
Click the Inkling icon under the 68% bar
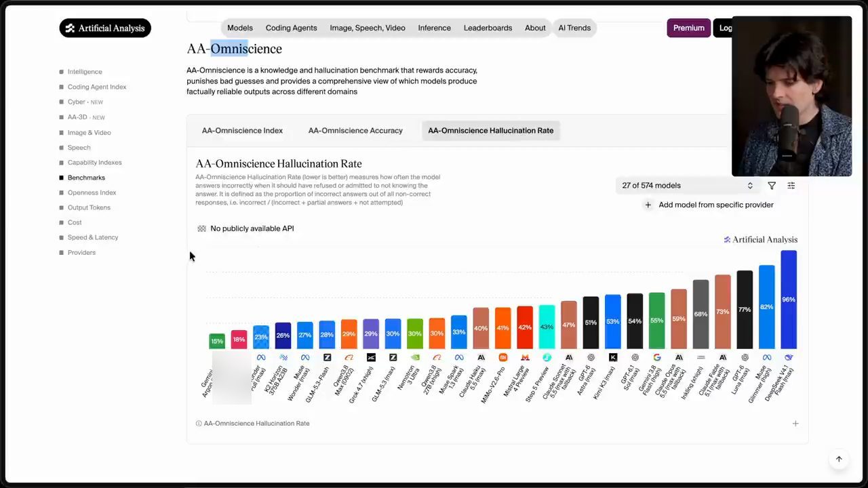click(701, 357)
